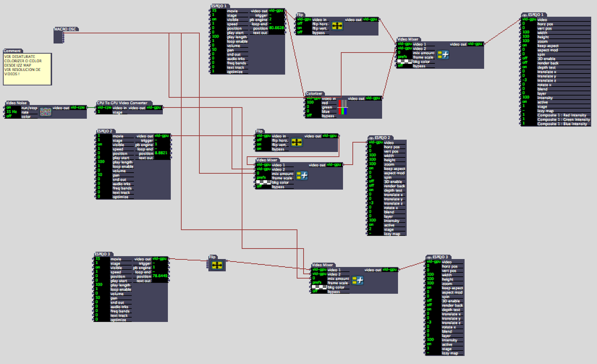Image resolution: width=597 pixels, height=364 pixels.
Task: Select the Colorizer actor title tab
Action: click(x=314, y=94)
